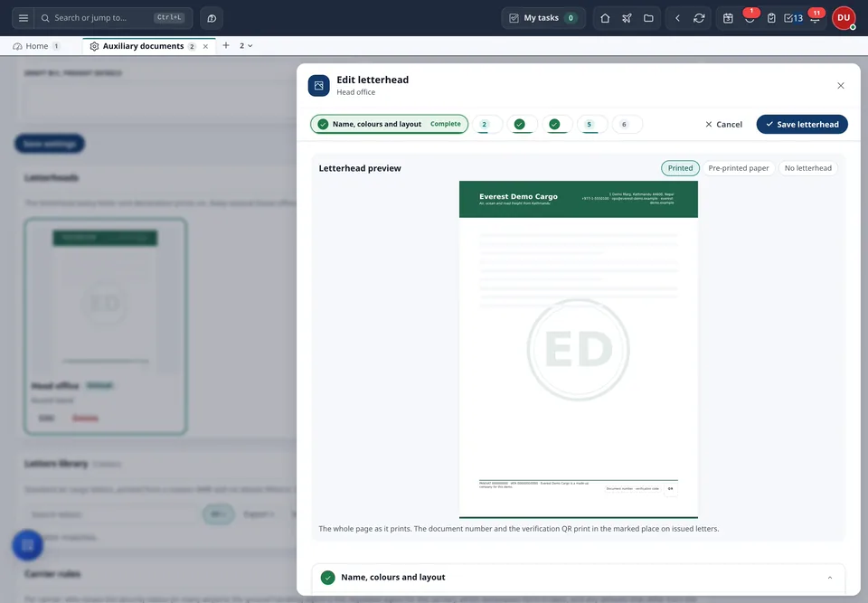Open the folder icon in top toolbar
The image size is (868, 603).
(648, 18)
